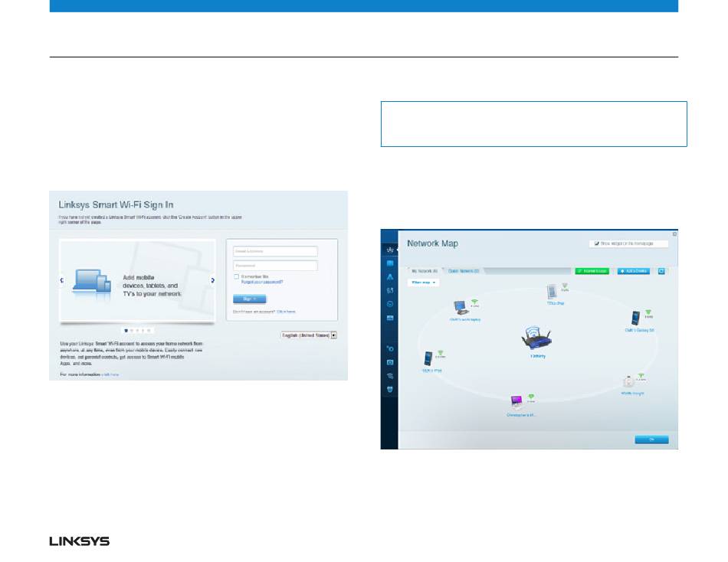Show previous slide in sign-in carousel

click(62, 279)
